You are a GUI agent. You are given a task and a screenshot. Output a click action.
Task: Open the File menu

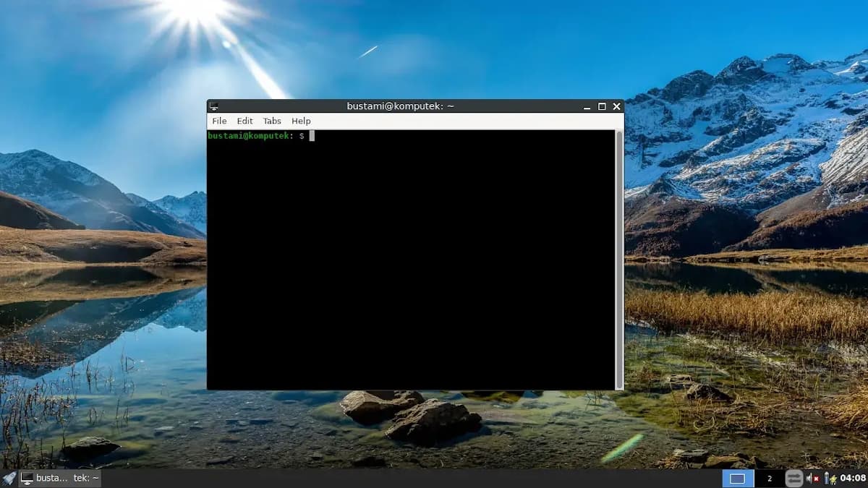point(219,121)
